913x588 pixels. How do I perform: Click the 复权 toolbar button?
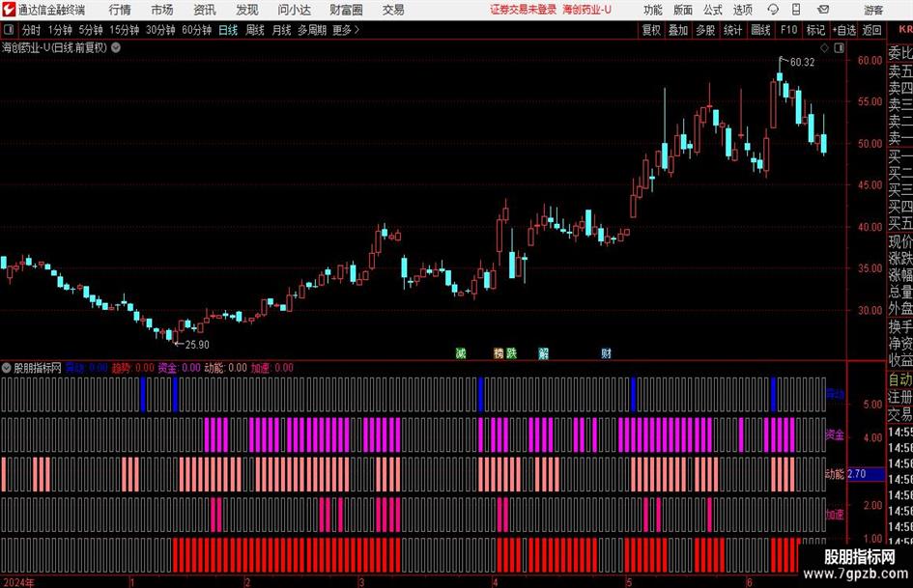[651, 30]
